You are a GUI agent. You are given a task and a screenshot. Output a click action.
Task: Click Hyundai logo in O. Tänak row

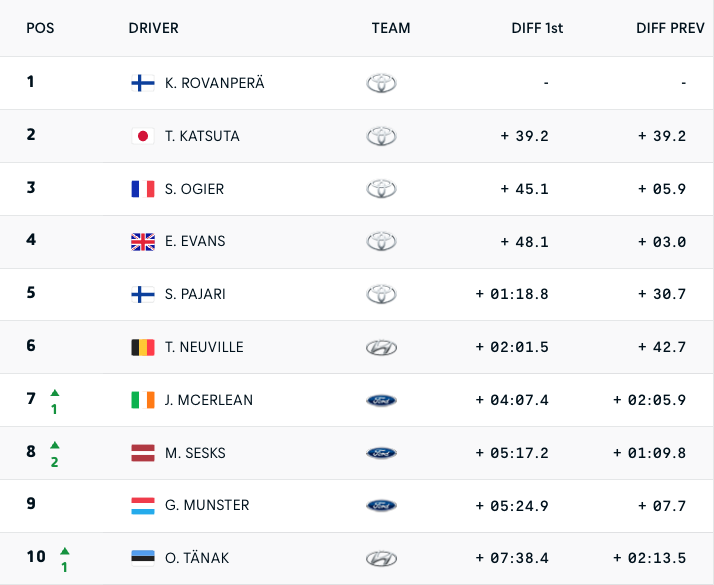tap(381, 558)
